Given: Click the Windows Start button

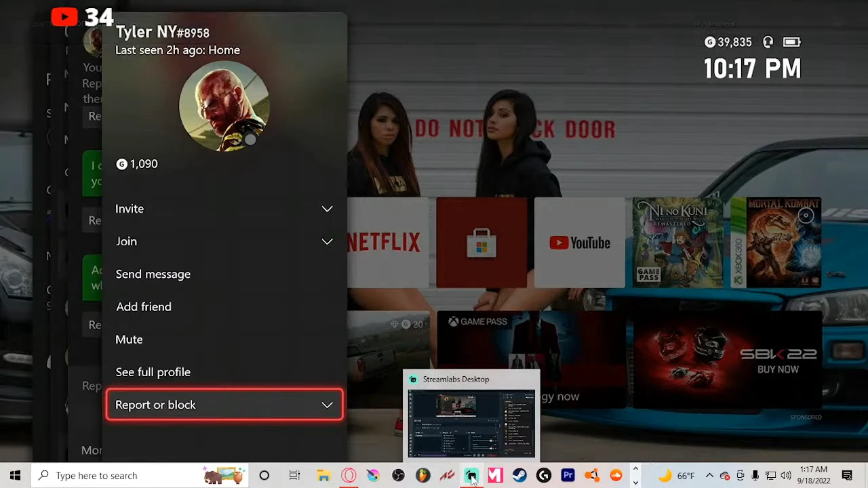Looking at the screenshot, I should pos(15,476).
